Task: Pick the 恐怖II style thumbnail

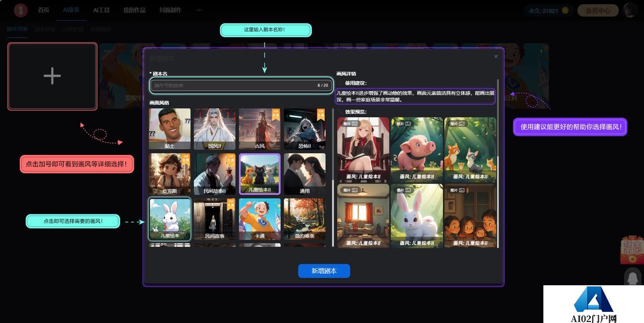Action: pyautogui.click(x=304, y=129)
